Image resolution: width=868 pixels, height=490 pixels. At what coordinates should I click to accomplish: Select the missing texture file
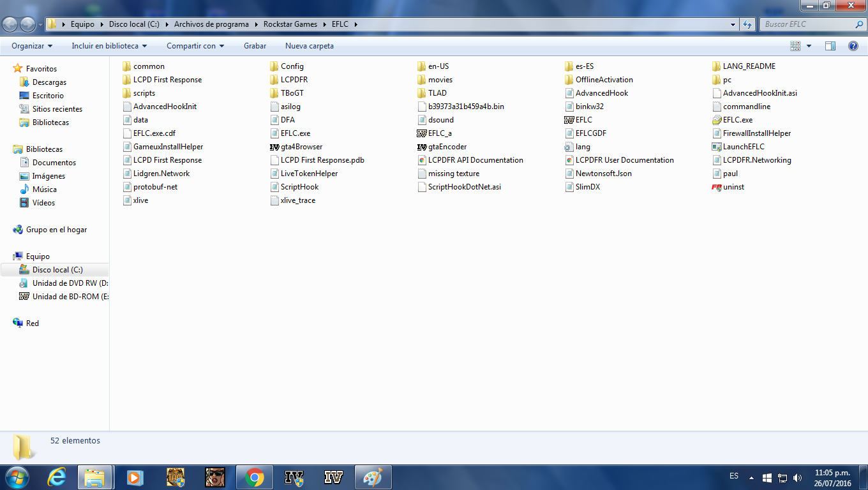coord(448,174)
